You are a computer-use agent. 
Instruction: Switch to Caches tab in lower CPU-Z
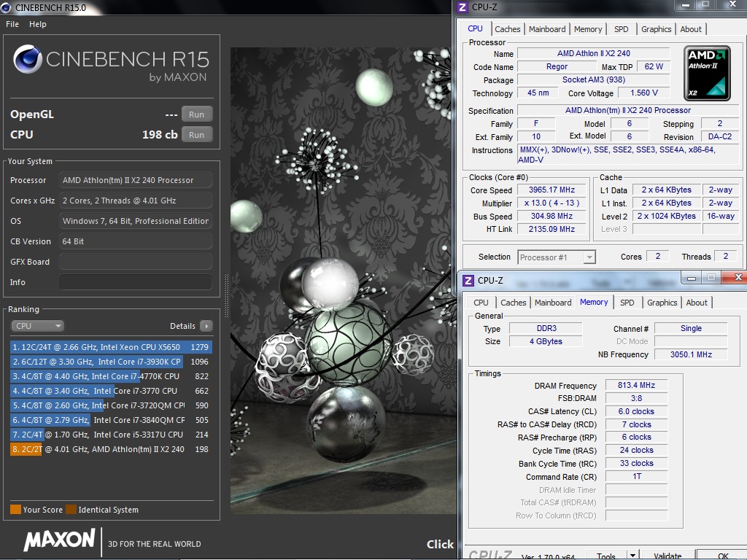[513, 303]
